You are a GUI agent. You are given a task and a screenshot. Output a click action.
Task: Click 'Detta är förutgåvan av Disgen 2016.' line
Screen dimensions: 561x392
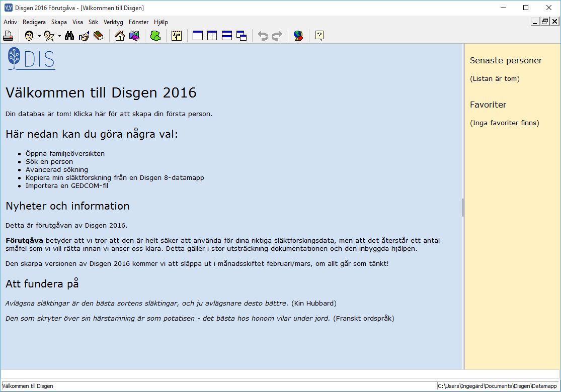pyautogui.click(x=66, y=226)
